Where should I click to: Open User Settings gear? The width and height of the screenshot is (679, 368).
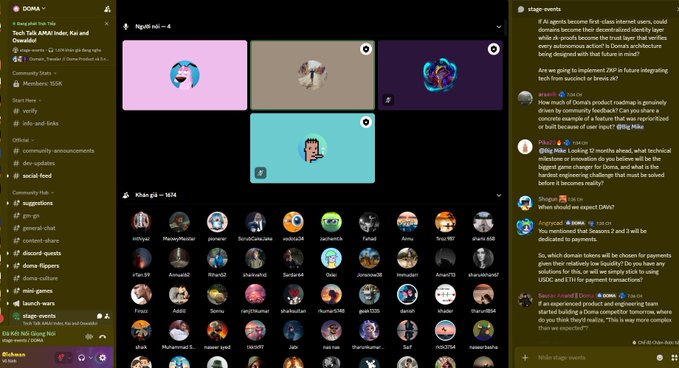coord(103,358)
